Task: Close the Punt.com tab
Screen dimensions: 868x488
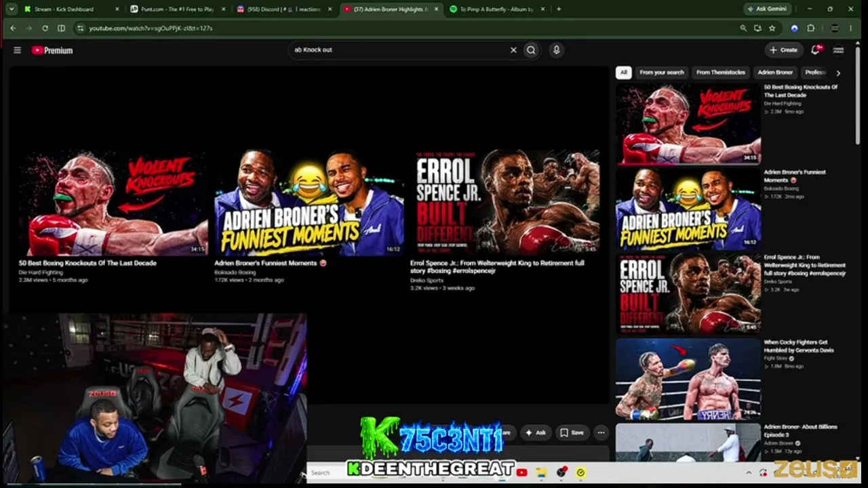Action: [x=223, y=9]
